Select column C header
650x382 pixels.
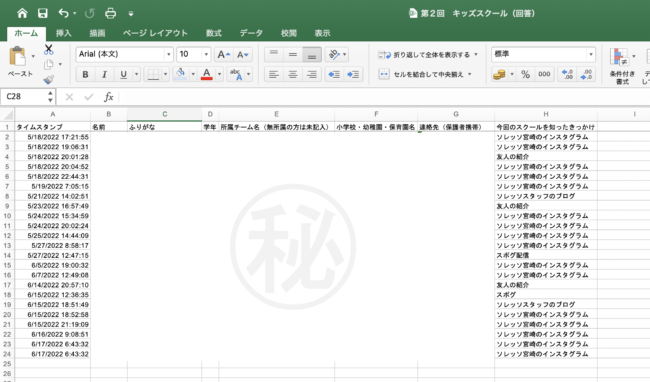pos(165,114)
